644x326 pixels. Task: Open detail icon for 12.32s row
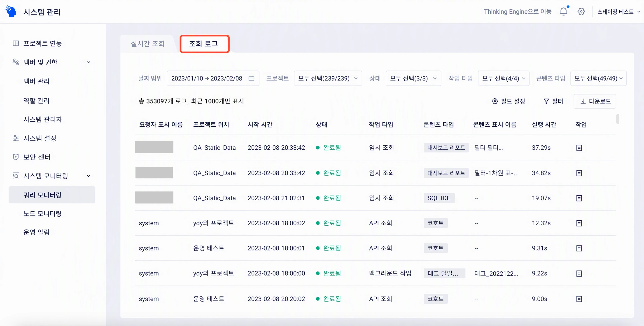tap(579, 223)
